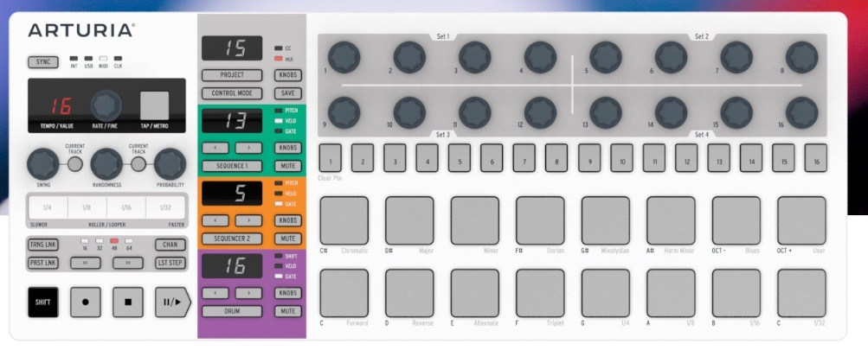Click the right arrow in Sequence 1 section
The image size is (868, 350).
point(248,148)
